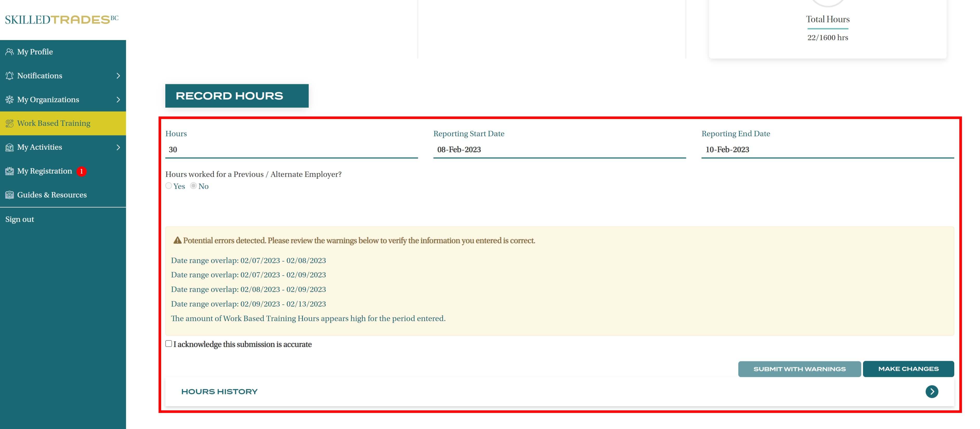
Task: Select Yes for previous employer hours
Action: (x=168, y=186)
